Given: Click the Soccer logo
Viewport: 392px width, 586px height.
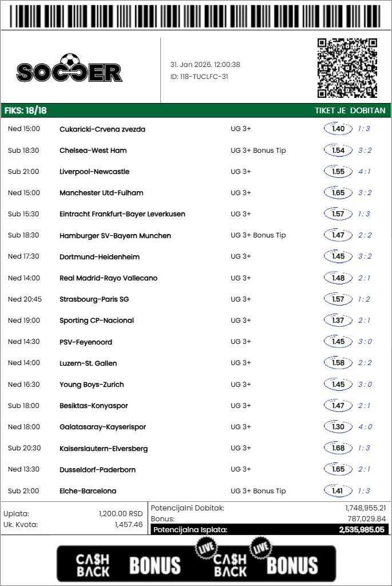Looking at the screenshot, I should click(69, 69).
